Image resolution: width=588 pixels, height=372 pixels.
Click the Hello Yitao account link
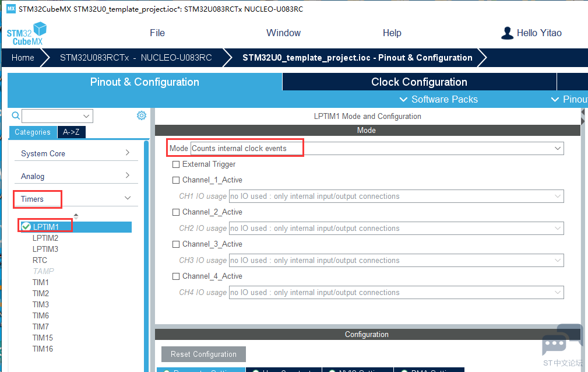539,33
